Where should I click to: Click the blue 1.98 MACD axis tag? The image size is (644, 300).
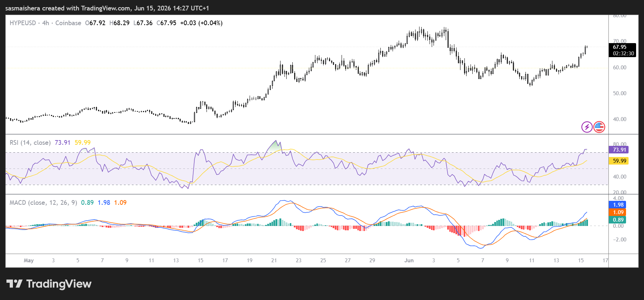pos(618,205)
